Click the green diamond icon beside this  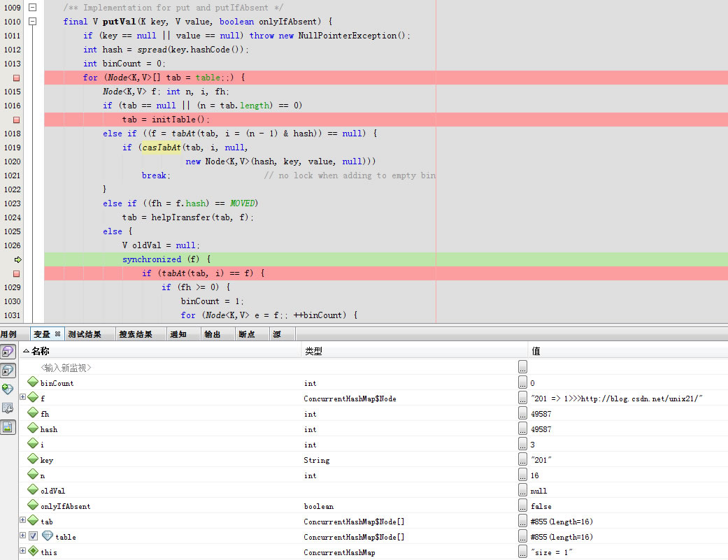click(x=33, y=551)
